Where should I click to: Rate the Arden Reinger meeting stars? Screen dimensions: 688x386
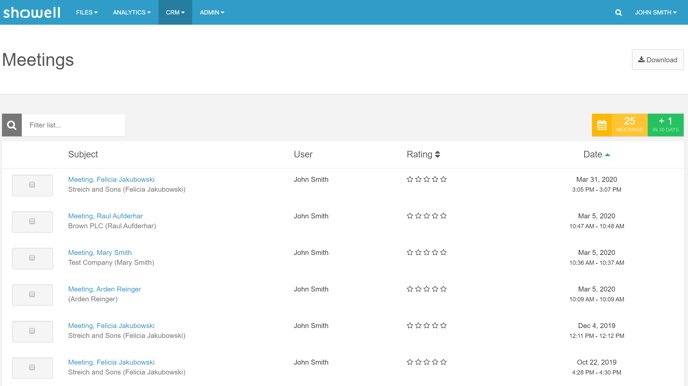426,289
